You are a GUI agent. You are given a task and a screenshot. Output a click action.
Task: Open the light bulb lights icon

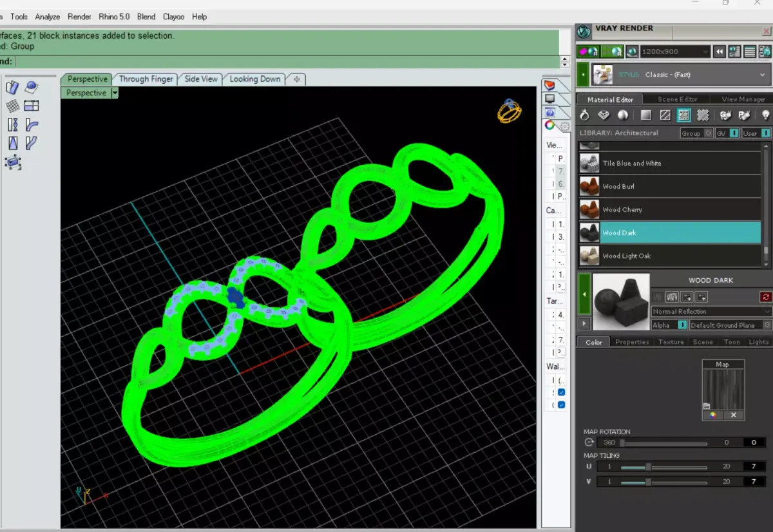(x=765, y=115)
